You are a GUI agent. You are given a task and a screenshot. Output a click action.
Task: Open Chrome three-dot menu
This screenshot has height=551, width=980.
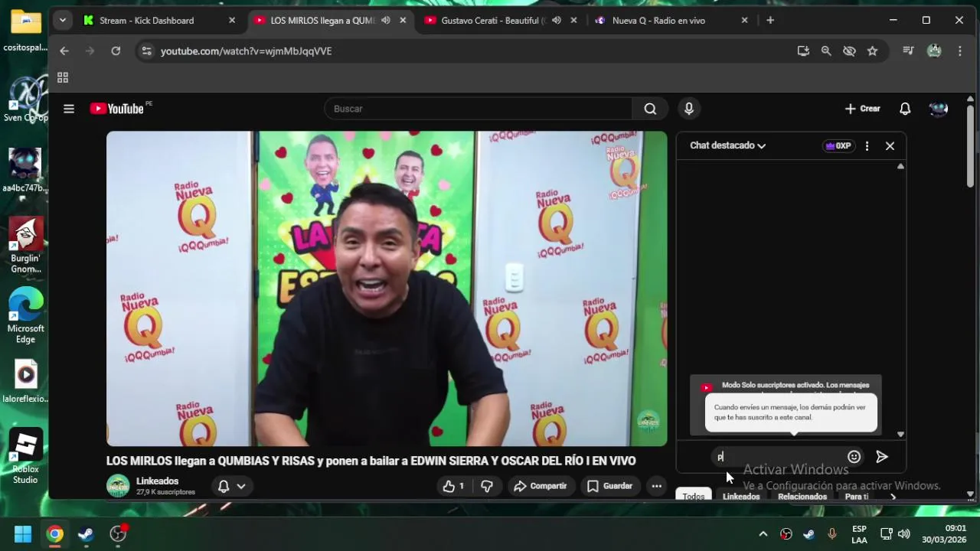[960, 51]
